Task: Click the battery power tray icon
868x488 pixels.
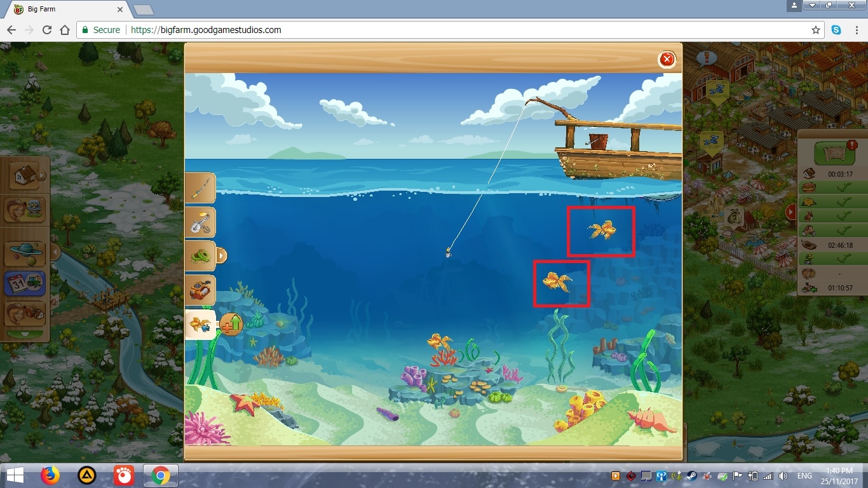Action: coord(752,475)
